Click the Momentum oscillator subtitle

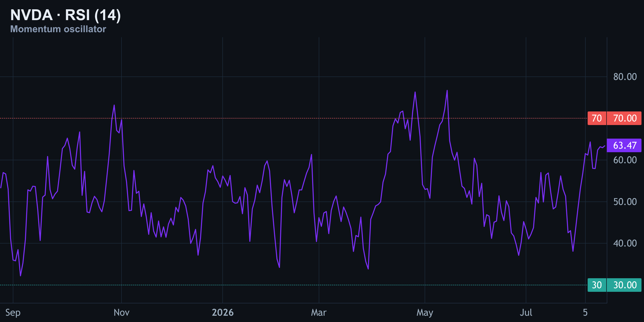coord(58,29)
